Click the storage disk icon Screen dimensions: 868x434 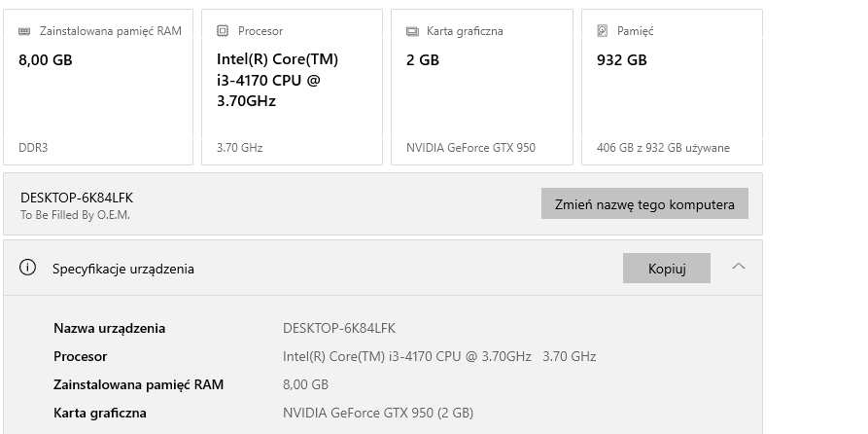click(603, 31)
